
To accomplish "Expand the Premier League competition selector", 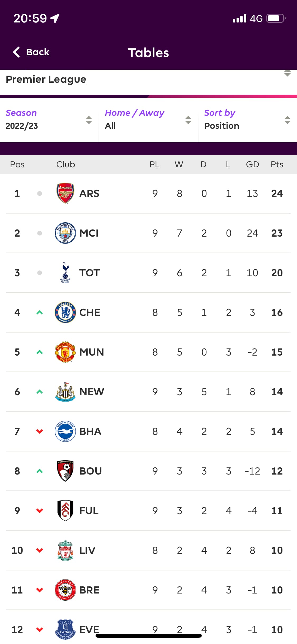I will pyautogui.click(x=148, y=79).
